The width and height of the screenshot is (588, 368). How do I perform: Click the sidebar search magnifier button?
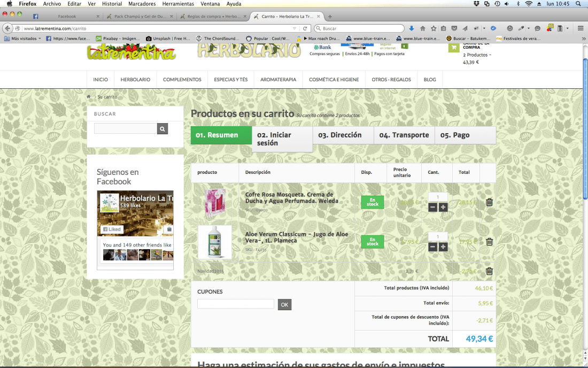pyautogui.click(x=163, y=129)
